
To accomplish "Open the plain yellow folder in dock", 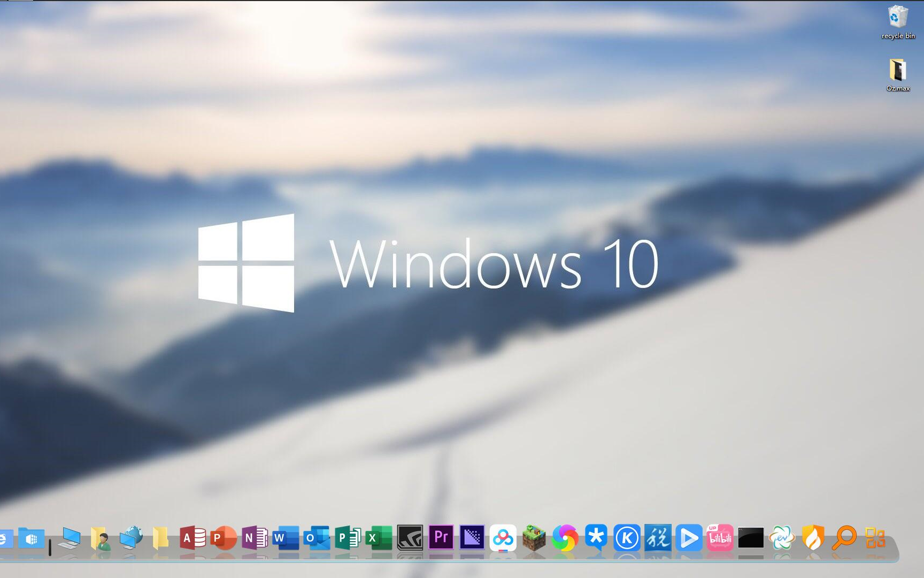I will coord(160,538).
